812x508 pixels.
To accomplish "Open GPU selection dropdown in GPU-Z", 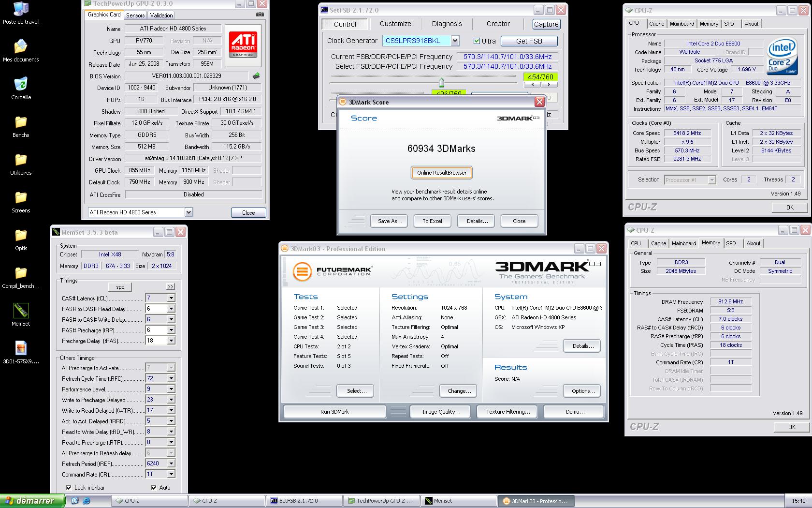I will [188, 212].
